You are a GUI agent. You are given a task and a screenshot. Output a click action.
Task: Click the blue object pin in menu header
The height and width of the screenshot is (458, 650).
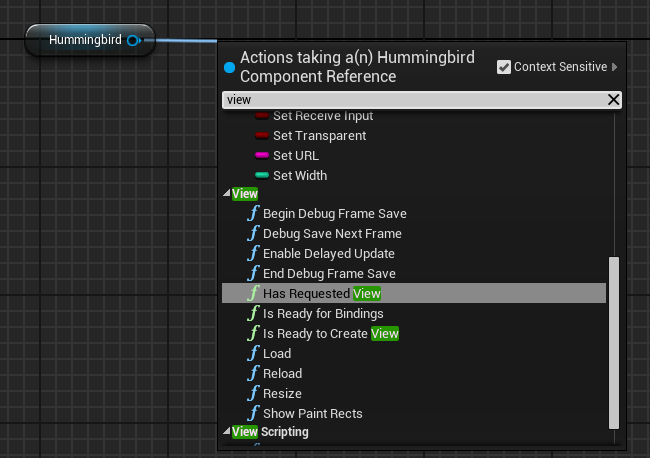pyautogui.click(x=229, y=67)
